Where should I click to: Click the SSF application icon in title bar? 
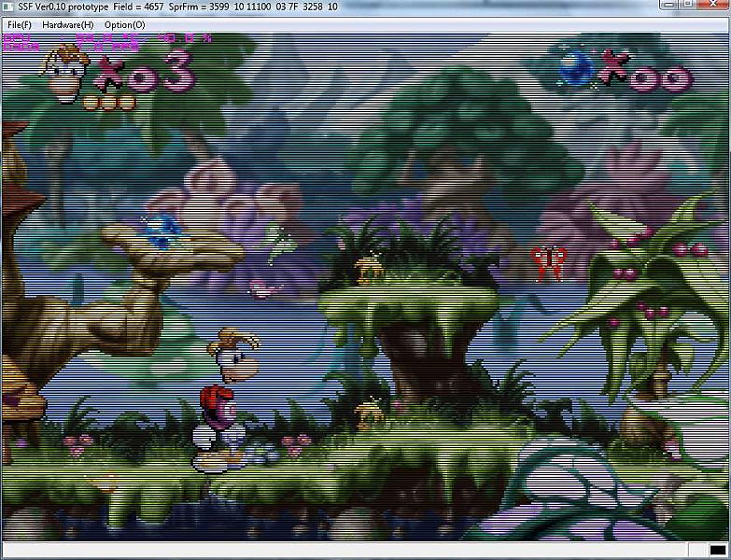tap(7, 7)
